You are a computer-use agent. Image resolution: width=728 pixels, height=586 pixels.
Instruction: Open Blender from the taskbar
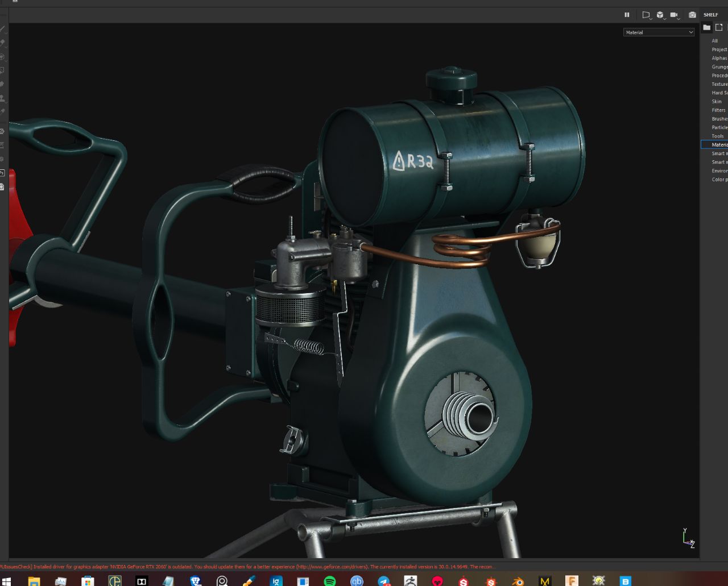coord(518,581)
